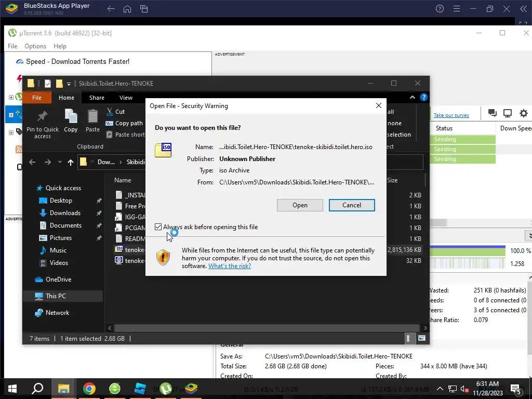Switch to Explorer Share ribbon tab
This screenshot has width=532, height=399.
pos(97,98)
